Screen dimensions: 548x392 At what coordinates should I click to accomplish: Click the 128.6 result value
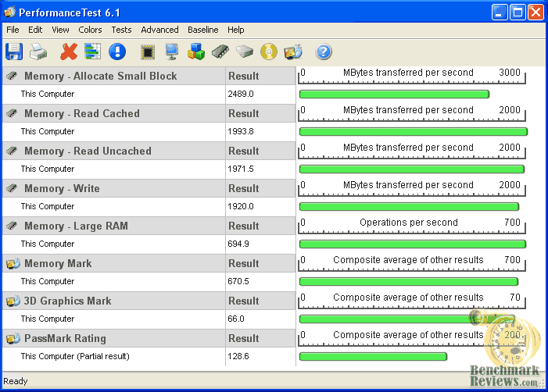point(238,356)
